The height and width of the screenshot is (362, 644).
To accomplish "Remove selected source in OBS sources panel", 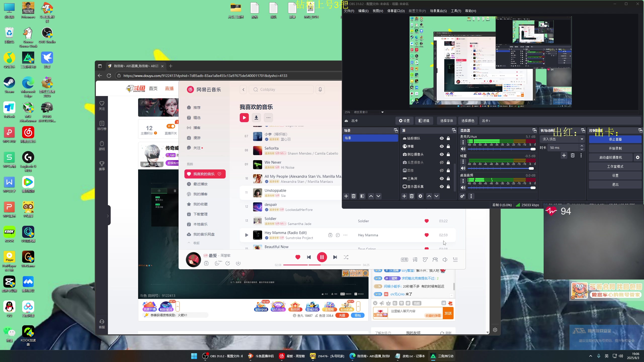I will click(x=412, y=196).
